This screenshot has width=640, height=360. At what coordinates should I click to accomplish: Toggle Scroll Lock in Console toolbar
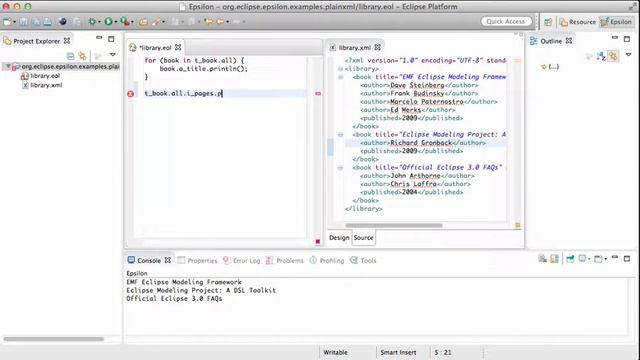[x=554, y=259]
